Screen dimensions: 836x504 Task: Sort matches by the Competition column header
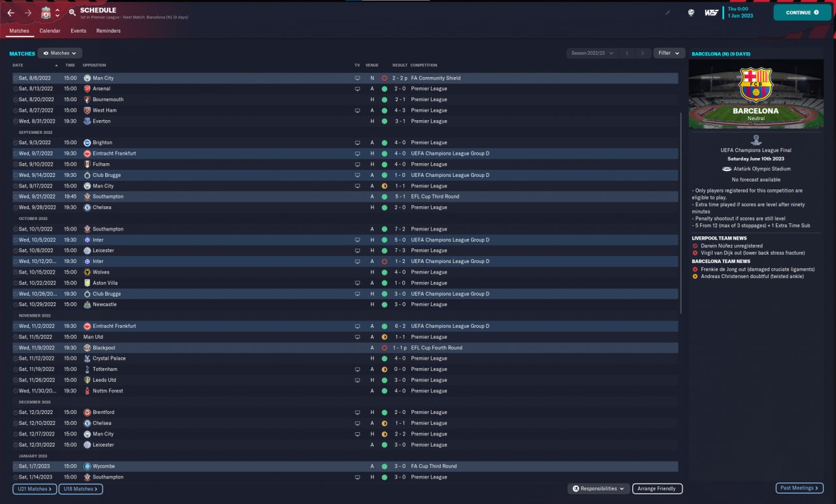424,65
